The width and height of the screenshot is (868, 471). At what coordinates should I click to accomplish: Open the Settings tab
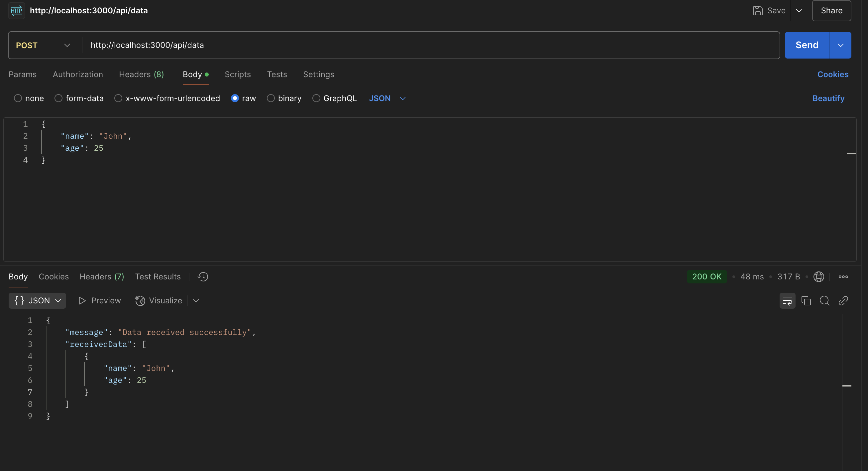click(319, 74)
